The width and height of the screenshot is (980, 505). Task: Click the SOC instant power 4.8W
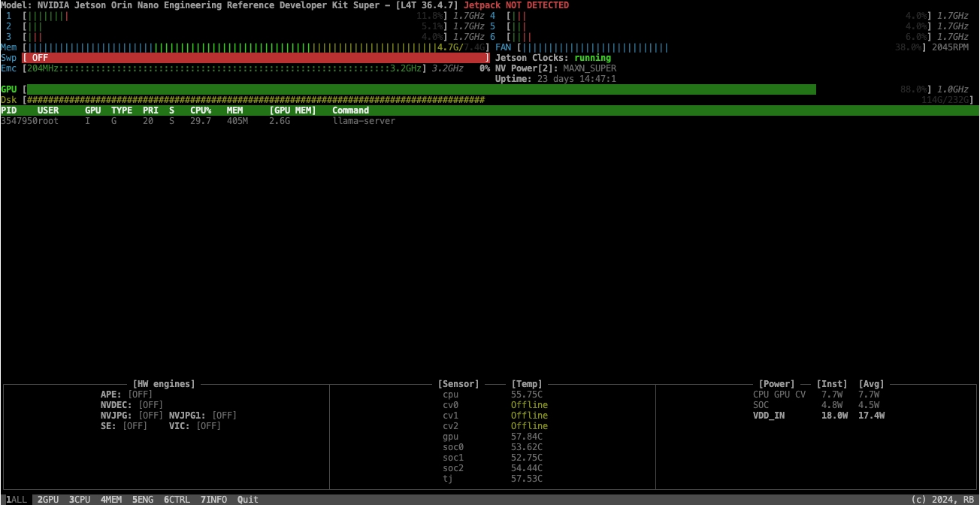(x=832, y=405)
